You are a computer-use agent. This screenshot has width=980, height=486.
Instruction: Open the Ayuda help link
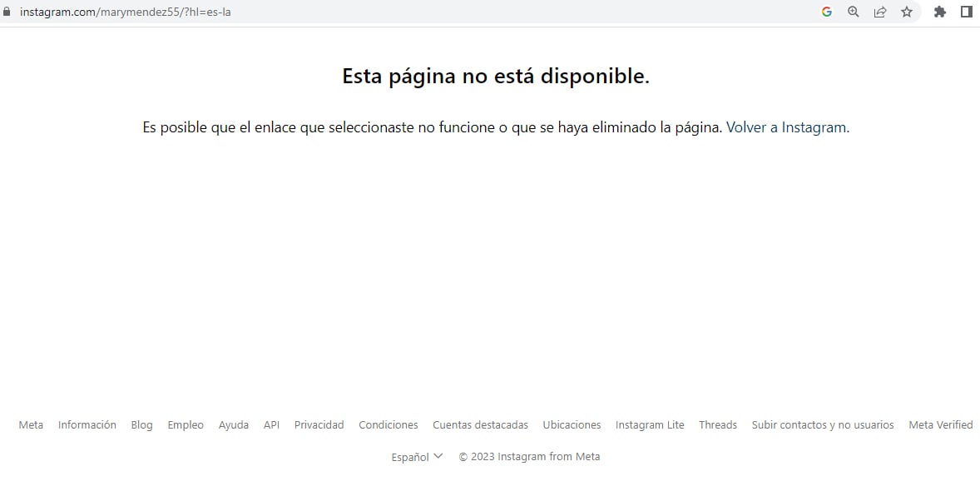(234, 424)
